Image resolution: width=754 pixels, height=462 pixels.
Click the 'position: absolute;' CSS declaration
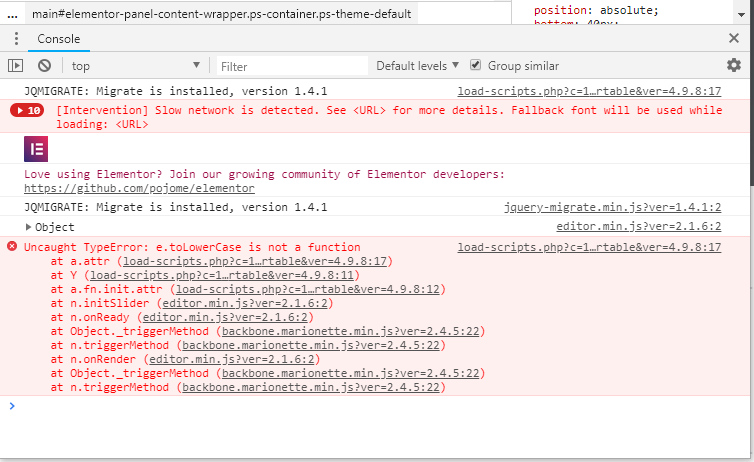[596, 10]
